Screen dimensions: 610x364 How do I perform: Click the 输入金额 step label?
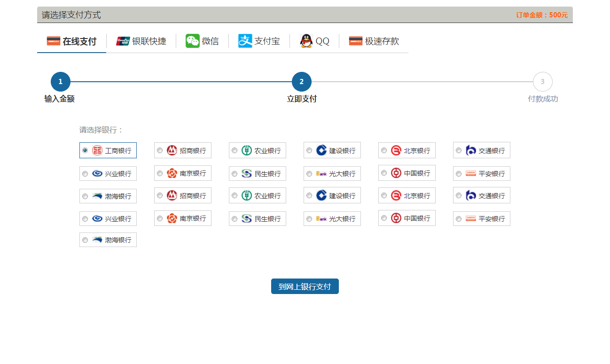click(x=60, y=99)
